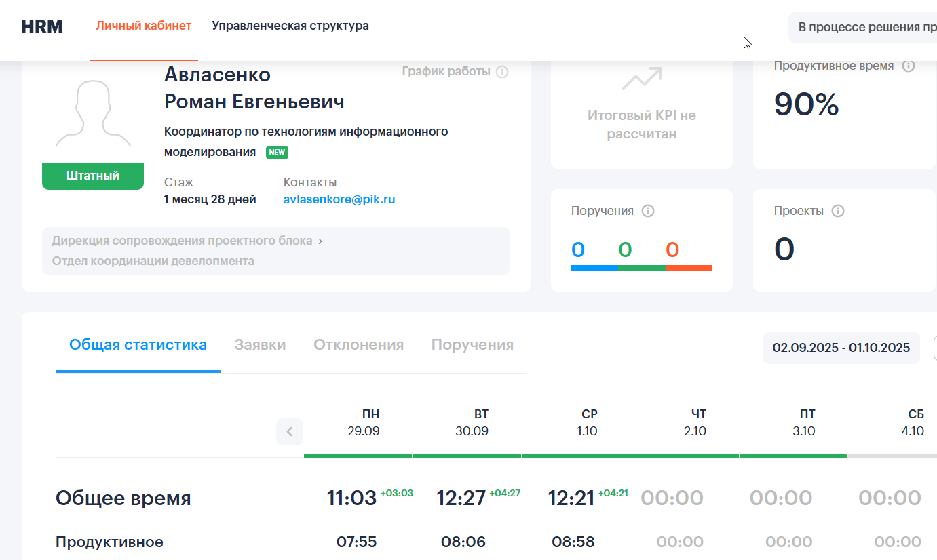Click the info icon next to График работы
The height and width of the screenshot is (560, 937).
(x=502, y=72)
